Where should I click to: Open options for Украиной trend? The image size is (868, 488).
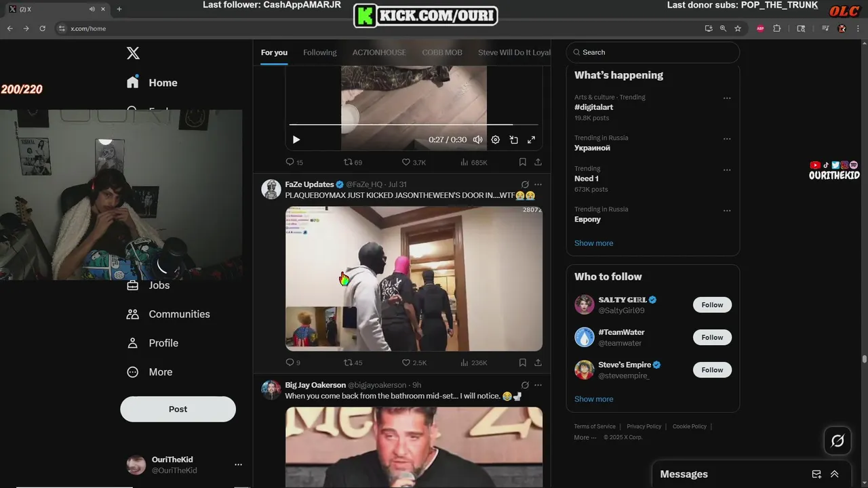pos(727,139)
